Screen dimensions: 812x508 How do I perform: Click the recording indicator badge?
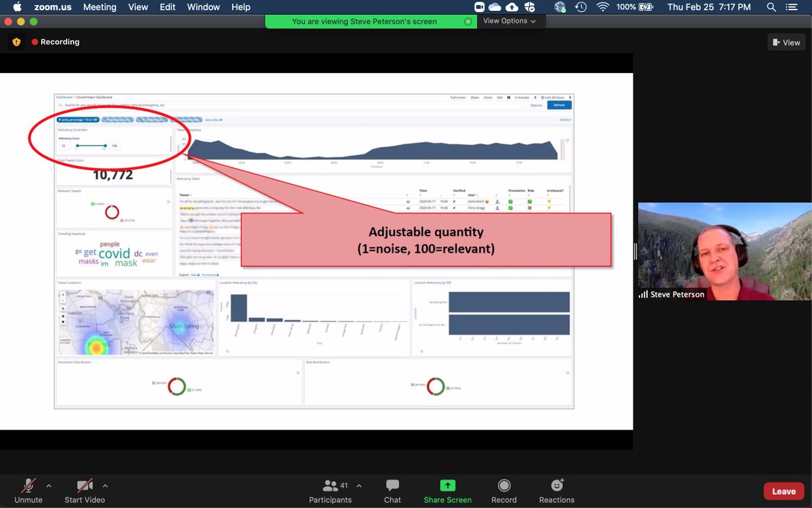(x=55, y=41)
